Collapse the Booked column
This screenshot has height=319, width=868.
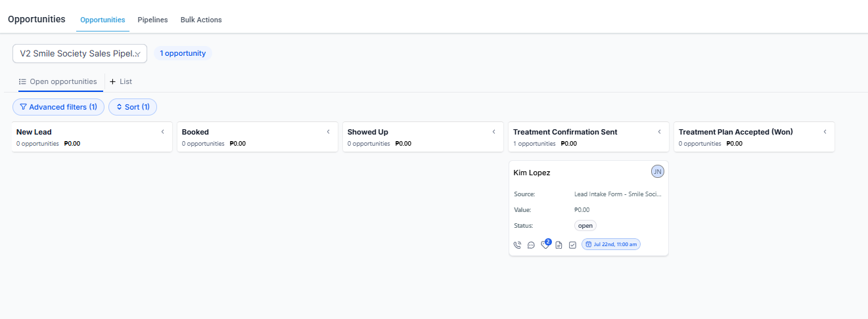pyautogui.click(x=328, y=132)
